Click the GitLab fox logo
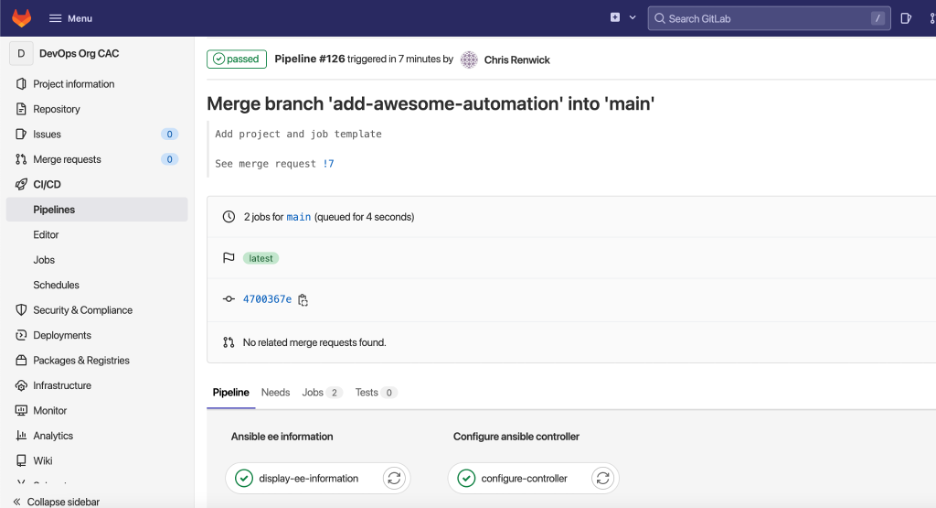The width and height of the screenshot is (936, 508). 21,18
